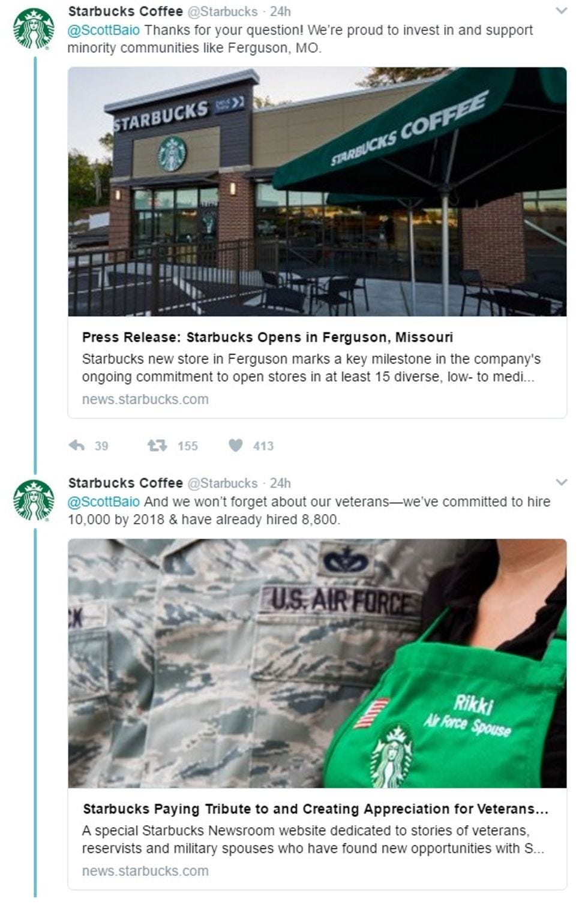Open Starbucks Paying Tribute Veterans headline
Image resolution: width=588 pixels, height=904 pixels.
[x=316, y=809]
